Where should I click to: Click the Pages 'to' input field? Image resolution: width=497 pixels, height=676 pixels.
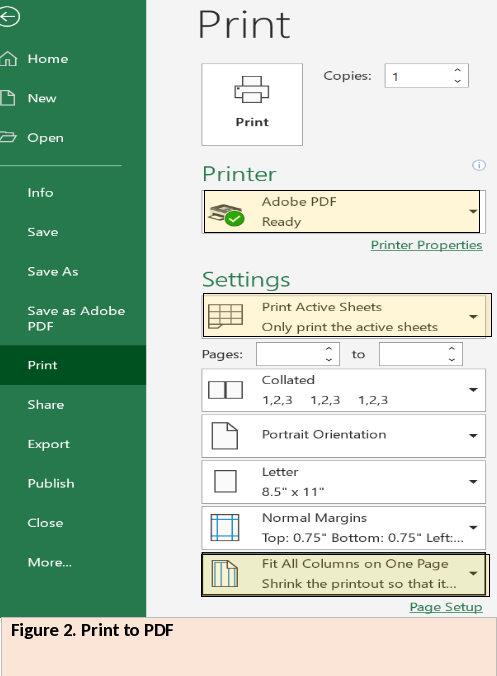click(421, 354)
